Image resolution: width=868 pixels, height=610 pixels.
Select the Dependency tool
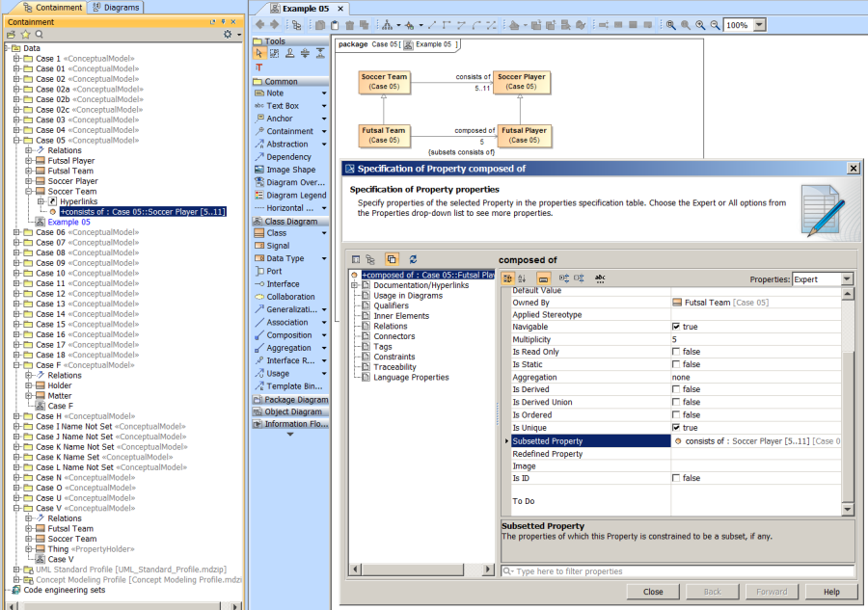click(280, 156)
